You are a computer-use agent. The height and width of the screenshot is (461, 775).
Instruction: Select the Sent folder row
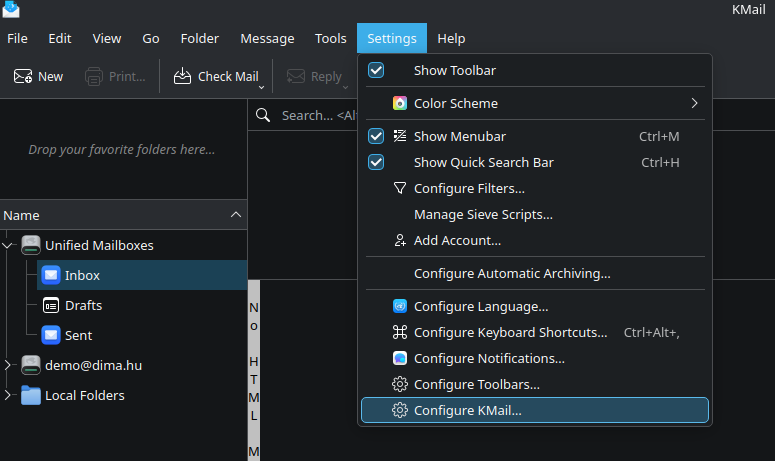[142, 335]
